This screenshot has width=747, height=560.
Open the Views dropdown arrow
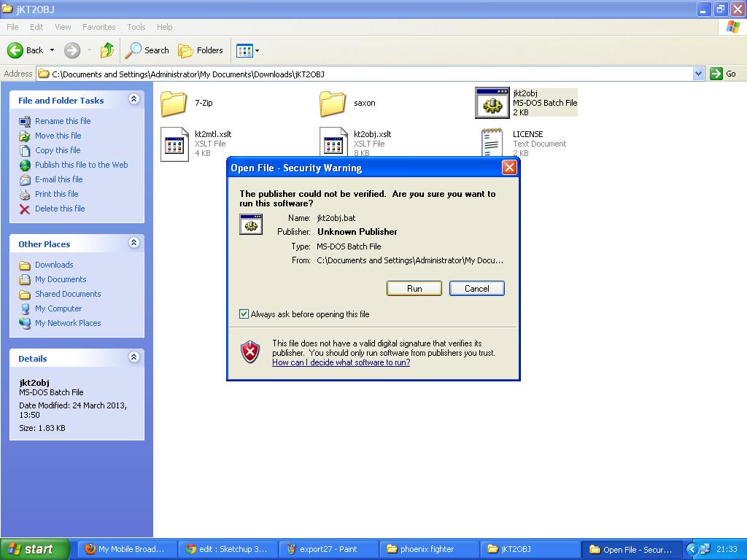coord(258,50)
